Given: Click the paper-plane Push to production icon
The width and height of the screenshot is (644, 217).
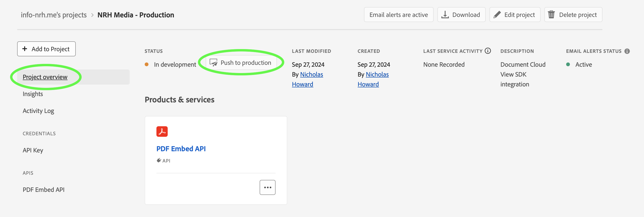Looking at the screenshot, I should click(213, 62).
